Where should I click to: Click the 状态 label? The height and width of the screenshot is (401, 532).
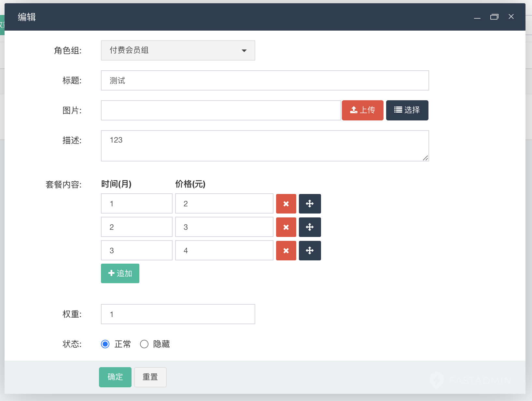click(x=72, y=344)
